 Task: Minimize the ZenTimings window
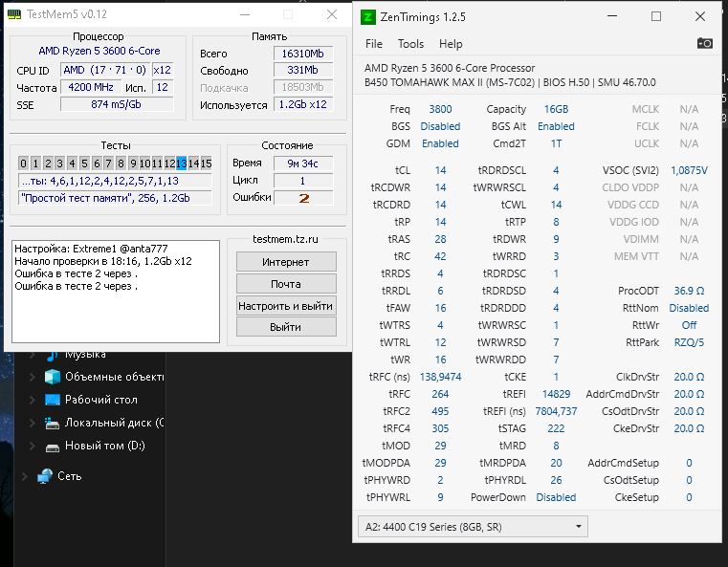point(612,16)
